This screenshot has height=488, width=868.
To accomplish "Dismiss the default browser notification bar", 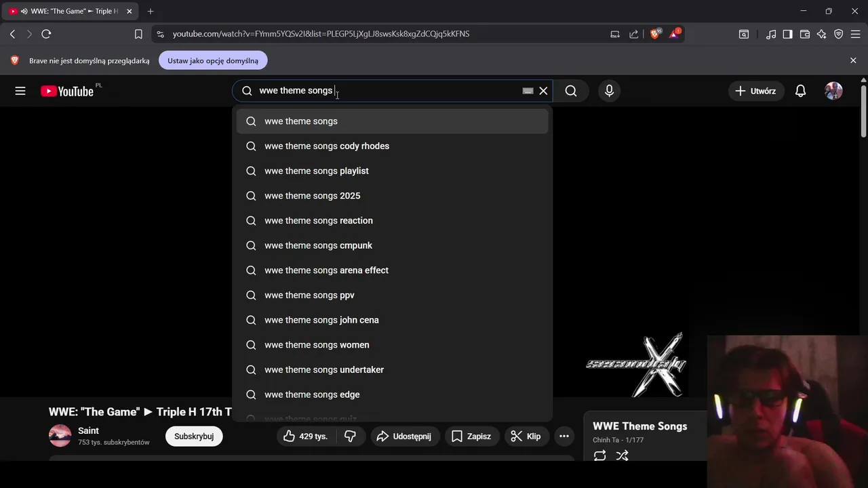I will pos(853,60).
